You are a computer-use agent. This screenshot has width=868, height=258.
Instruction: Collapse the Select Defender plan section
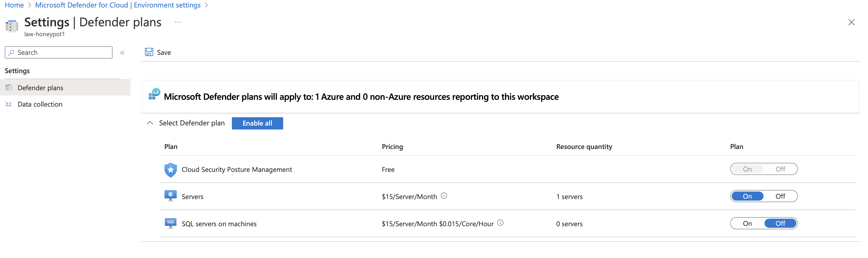click(x=150, y=123)
